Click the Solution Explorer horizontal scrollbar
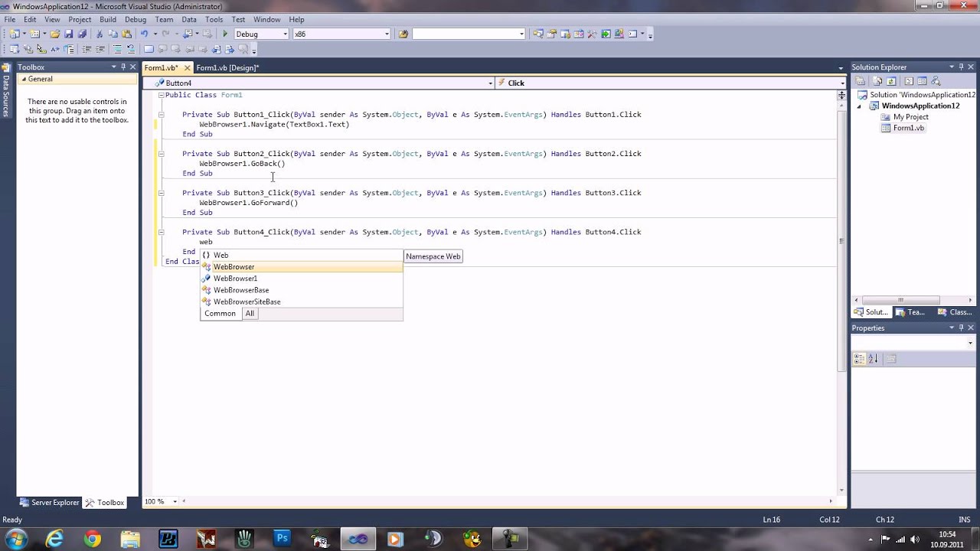Image resolution: width=980 pixels, height=551 pixels. 900,300
